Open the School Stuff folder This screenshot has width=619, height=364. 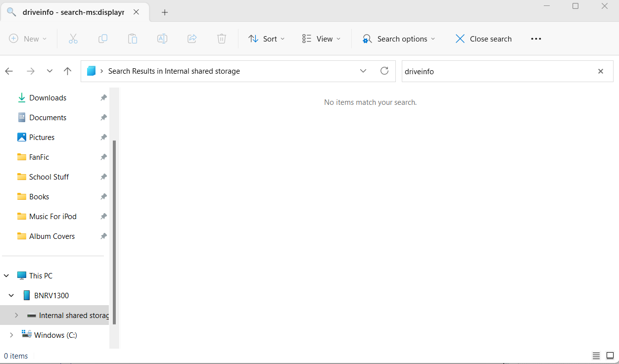coord(49,177)
